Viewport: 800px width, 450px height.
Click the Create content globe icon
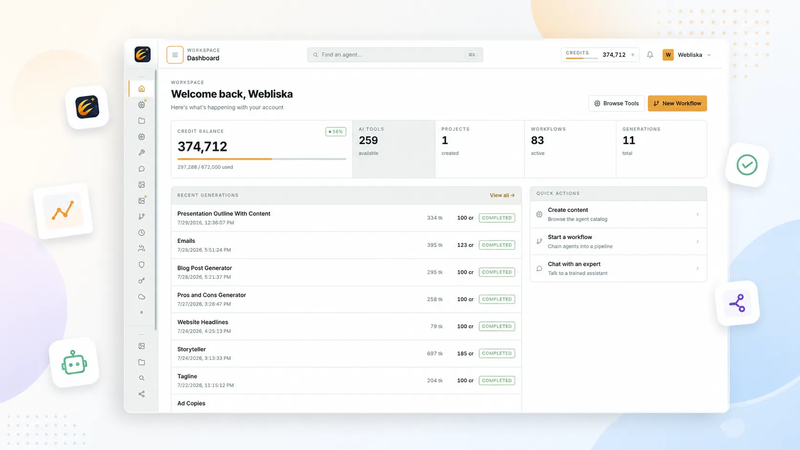tap(539, 214)
